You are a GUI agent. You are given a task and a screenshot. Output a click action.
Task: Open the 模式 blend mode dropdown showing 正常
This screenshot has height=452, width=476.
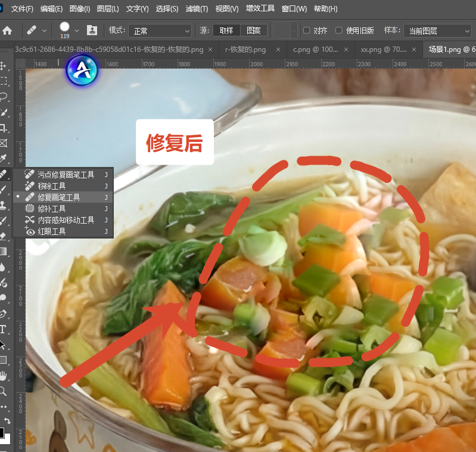click(160, 31)
